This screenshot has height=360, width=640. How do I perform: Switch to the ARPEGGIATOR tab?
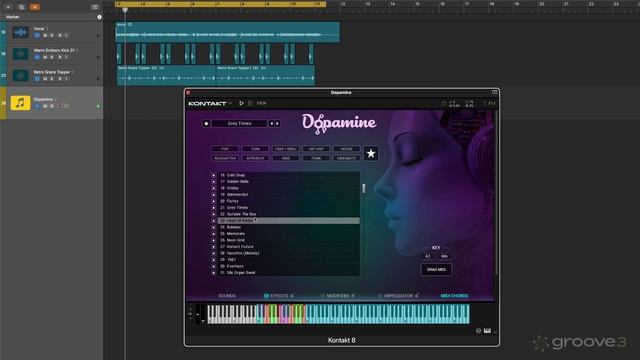pos(398,296)
